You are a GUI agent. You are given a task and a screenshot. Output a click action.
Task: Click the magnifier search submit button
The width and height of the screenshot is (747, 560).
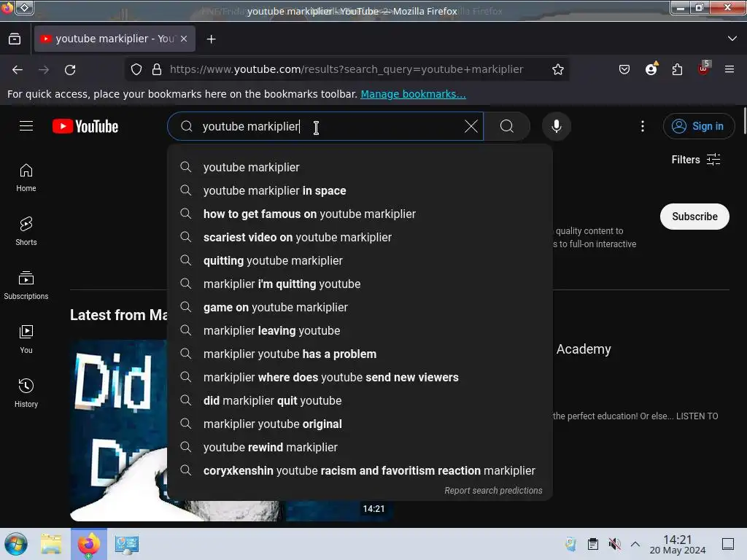click(x=507, y=126)
